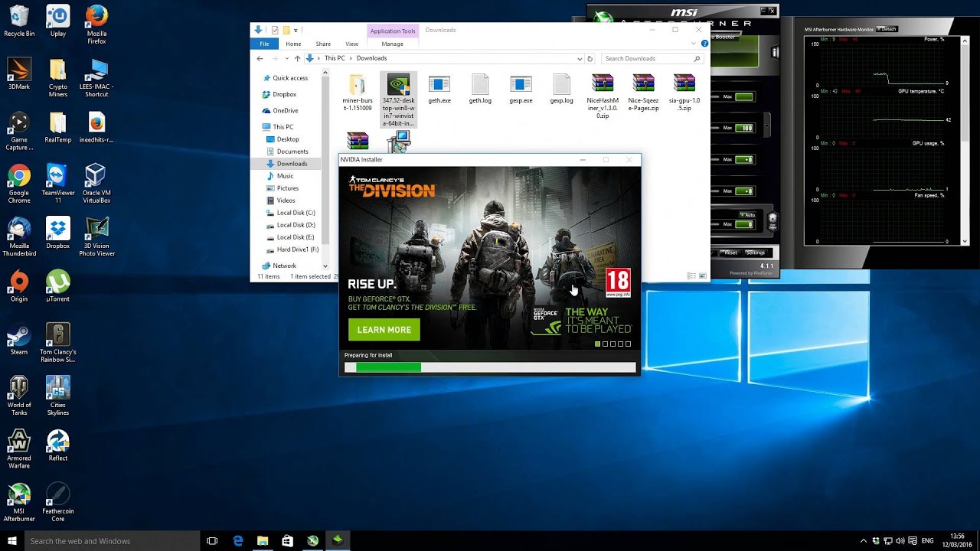Image resolution: width=980 pixels, height=551 pixels.
Task: Click the Detach button in Hardware Monitor
Action: [x=887, y=29]
